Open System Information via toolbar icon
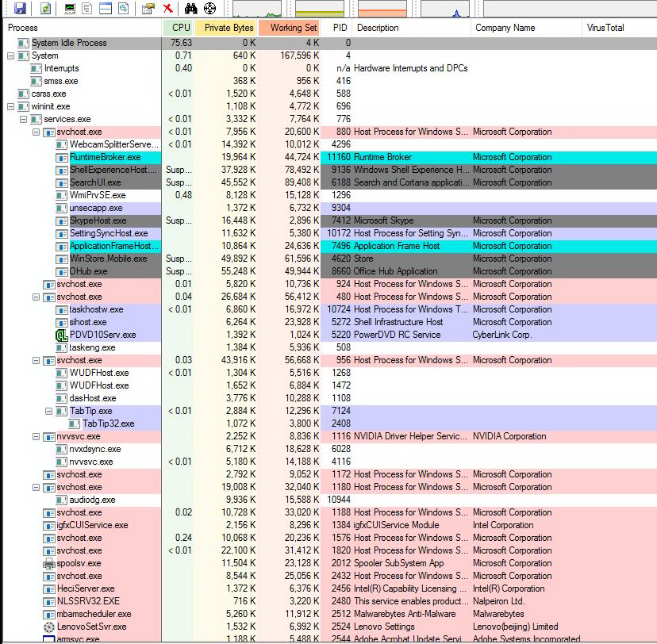Screen dimensions: 657x644 70,8
